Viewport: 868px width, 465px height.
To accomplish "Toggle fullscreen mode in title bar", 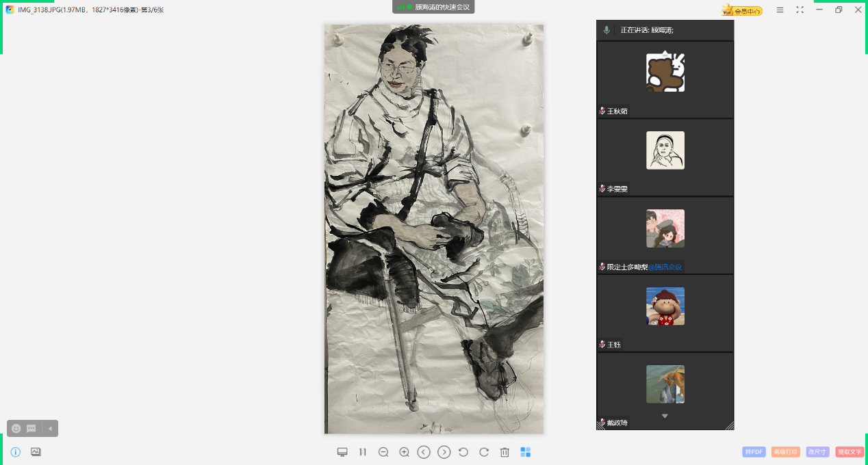I will (800, 10).
